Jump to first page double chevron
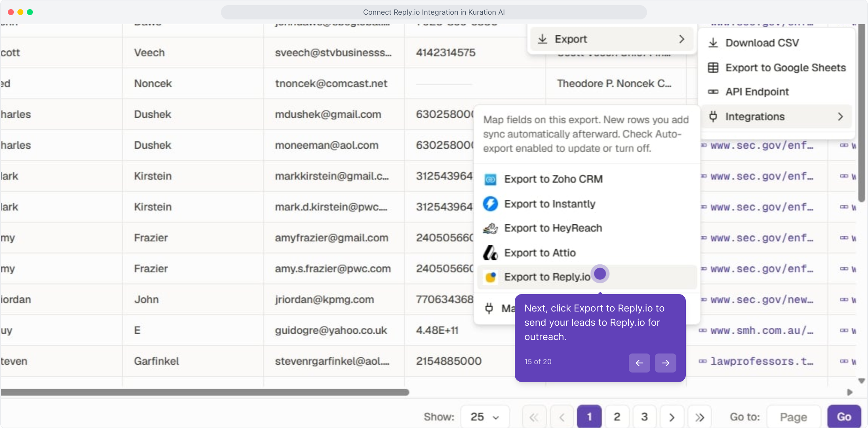Image resolution: width=868 pixels, height=428 pixels. (534, 417)
